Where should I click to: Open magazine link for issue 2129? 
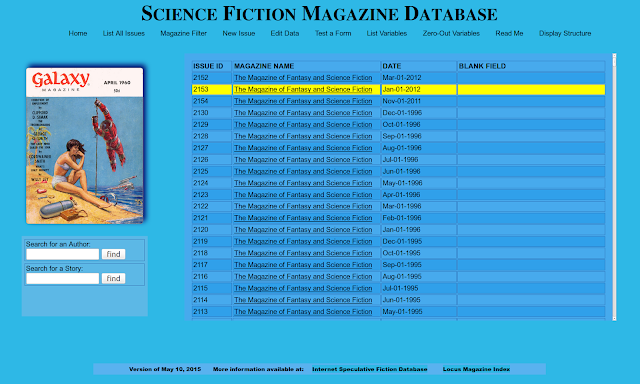tap(303, 124)
